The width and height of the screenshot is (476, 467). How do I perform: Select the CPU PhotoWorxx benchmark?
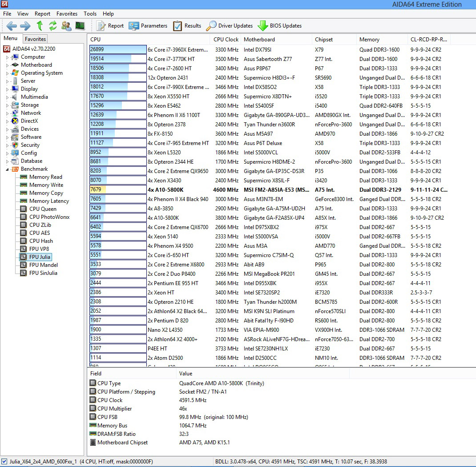pos(45,217)
